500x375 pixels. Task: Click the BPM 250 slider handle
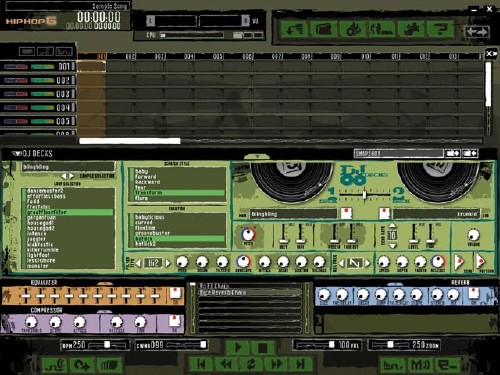107,344
